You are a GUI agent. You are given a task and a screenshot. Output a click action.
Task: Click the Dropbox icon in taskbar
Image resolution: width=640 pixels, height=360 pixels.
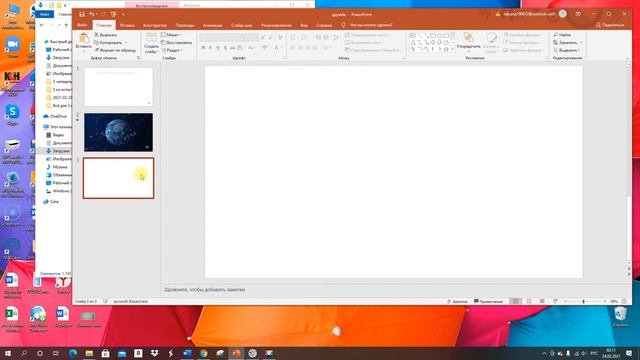click(x=155, y=353)
